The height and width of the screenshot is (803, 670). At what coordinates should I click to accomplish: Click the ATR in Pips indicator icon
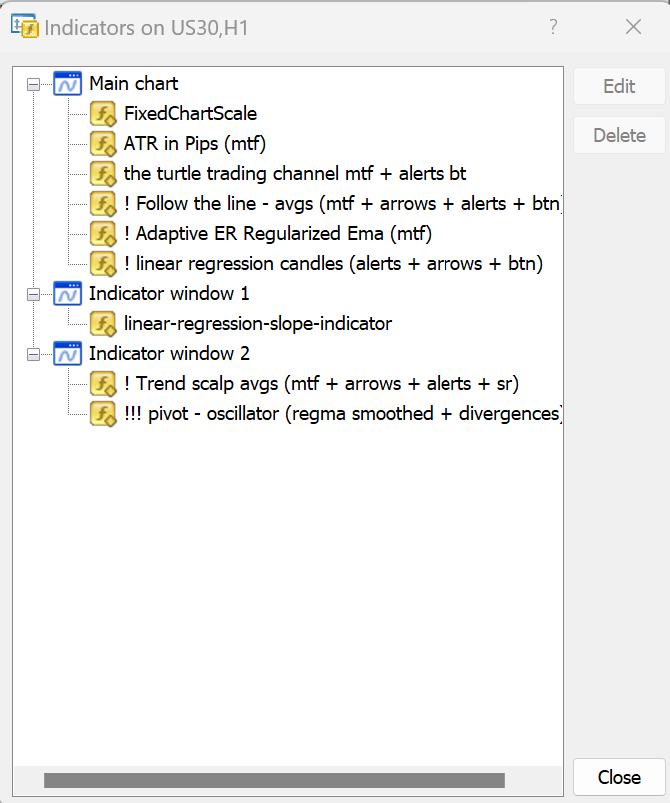pos(103,144)
